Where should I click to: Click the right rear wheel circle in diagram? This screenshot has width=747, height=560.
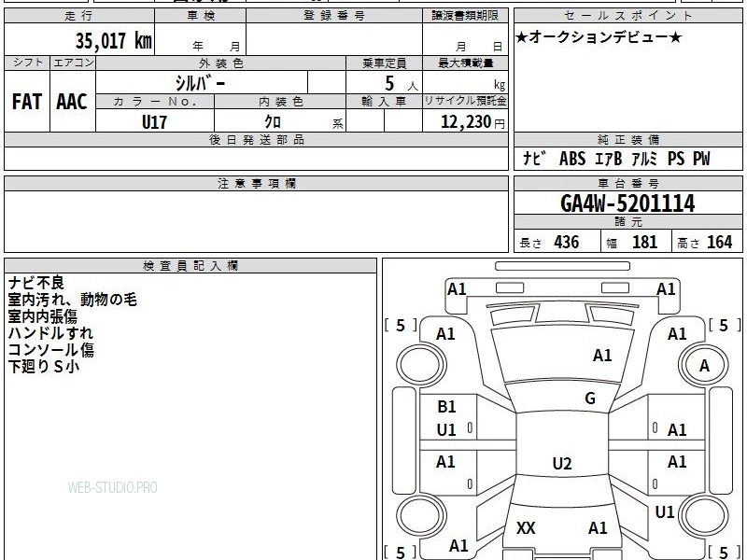pyautogui.click(x=704, y=516)
